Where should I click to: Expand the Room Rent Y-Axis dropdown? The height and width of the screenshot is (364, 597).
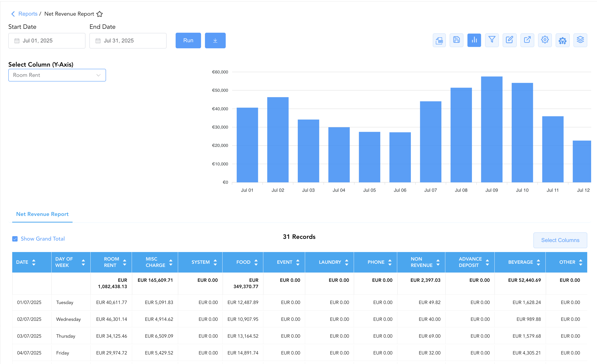click(x=57, y=75)
